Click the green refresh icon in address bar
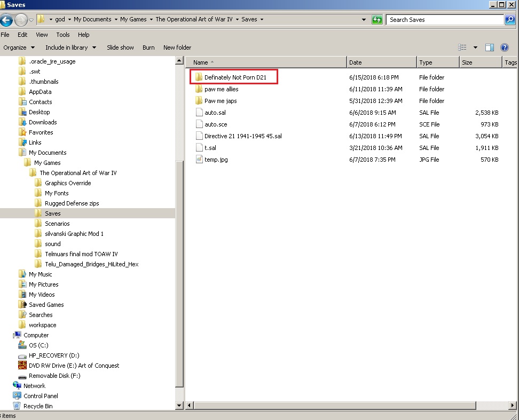 coord(377,20)
